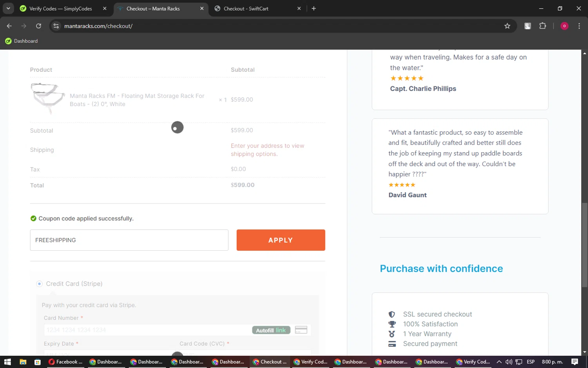Open Chrome three-dot menu
The height and width of the screenshot is (368, 588).
[579, 26]
